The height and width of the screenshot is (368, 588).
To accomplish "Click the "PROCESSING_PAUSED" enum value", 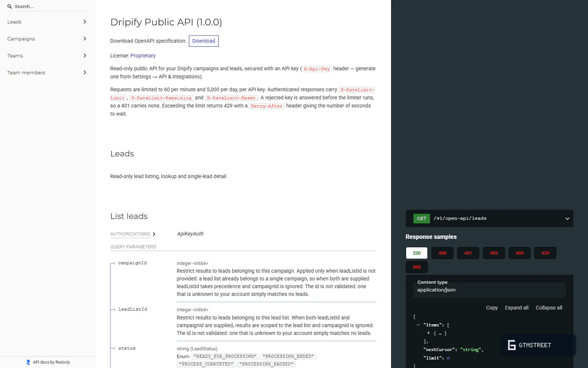I will tap(266, 364).
